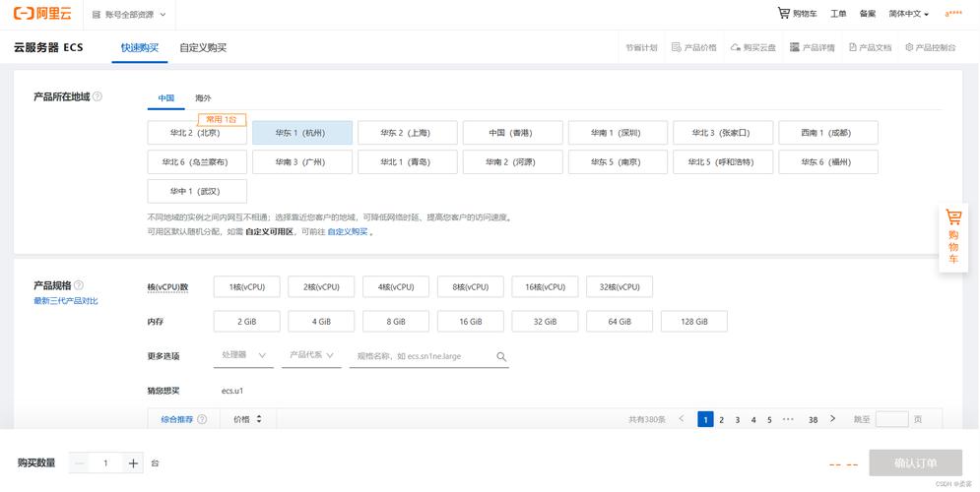
Task: Click the 最新三代产品对比 link
Action: pos(66,301)
